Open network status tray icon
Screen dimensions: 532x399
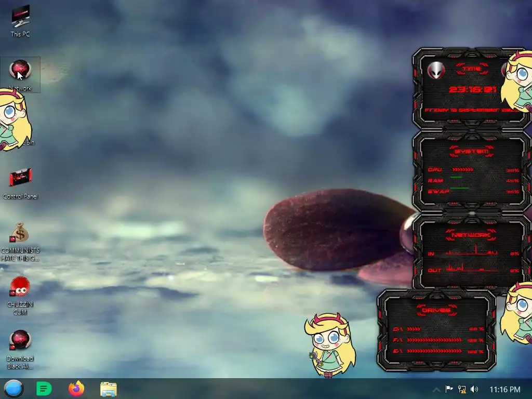(x=462, y=389)
